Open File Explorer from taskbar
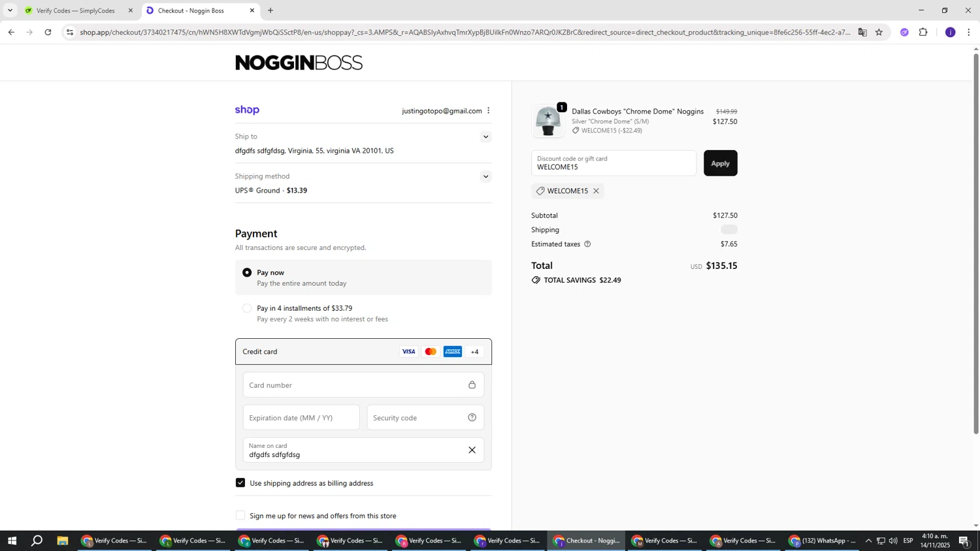The image size is (980, 551). point(63,541)
